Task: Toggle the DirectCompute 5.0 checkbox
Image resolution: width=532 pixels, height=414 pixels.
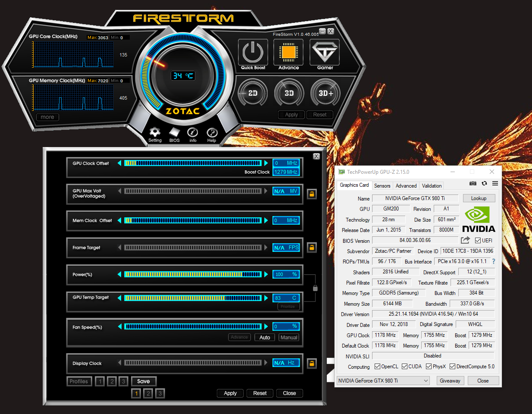Action: [x=452, y=367]
